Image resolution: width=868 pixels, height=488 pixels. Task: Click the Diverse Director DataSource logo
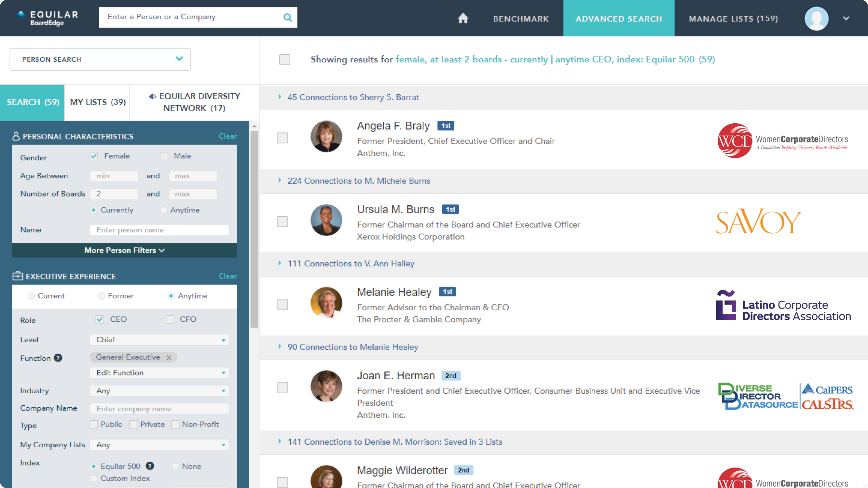tap(757, 396)
